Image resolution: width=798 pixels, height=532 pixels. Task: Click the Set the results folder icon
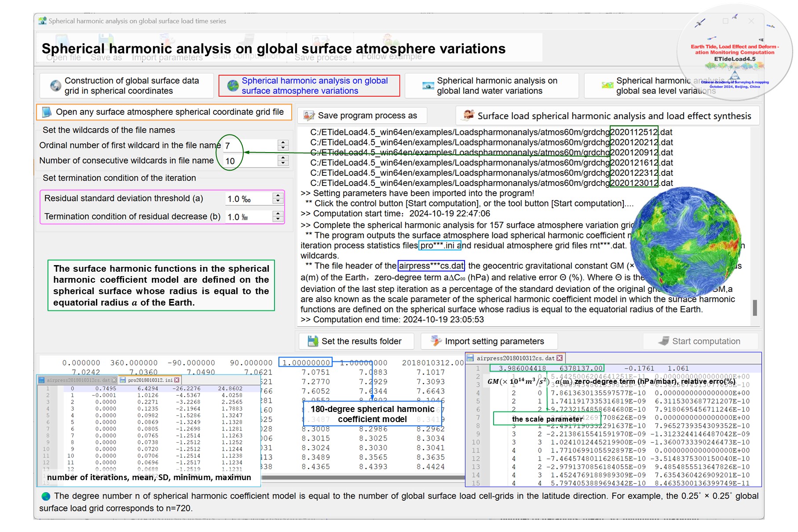tap(313, 341)
